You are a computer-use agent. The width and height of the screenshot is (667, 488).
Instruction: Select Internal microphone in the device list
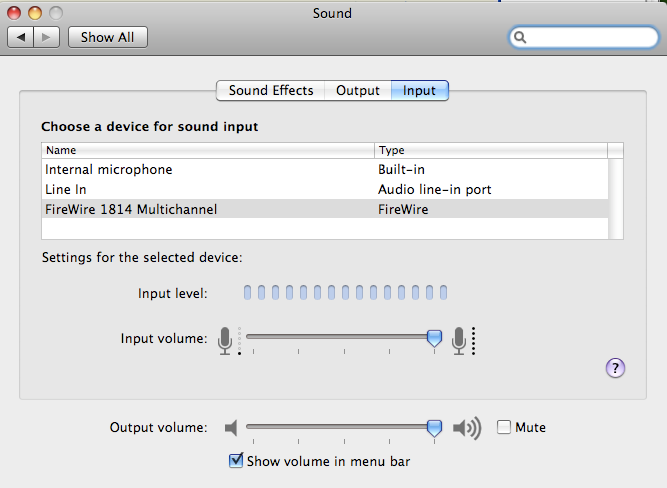(325, 169)
